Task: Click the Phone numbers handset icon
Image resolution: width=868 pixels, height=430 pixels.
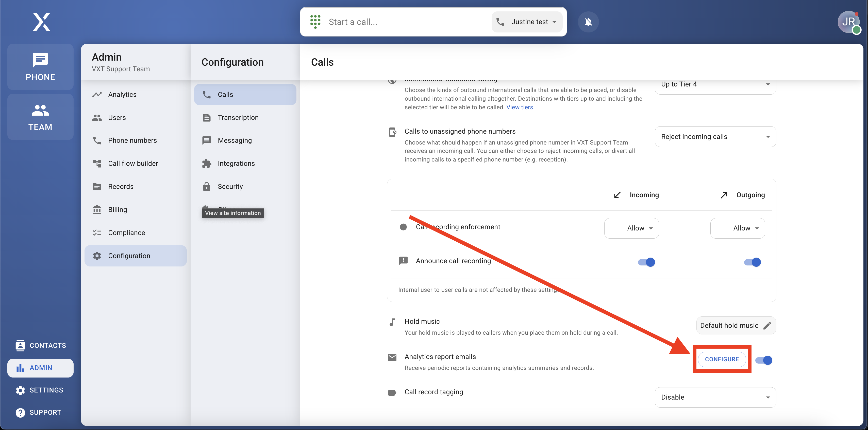Action: (x=97, y=140)
